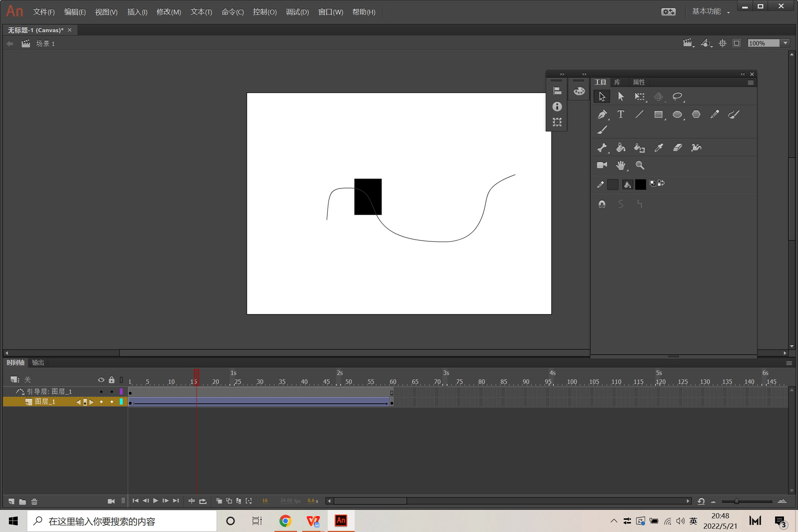The width and height of the screenshot is (798, 532).
Task: Toggle visibility column eye icon in timeline
Action: coord(101,380)
